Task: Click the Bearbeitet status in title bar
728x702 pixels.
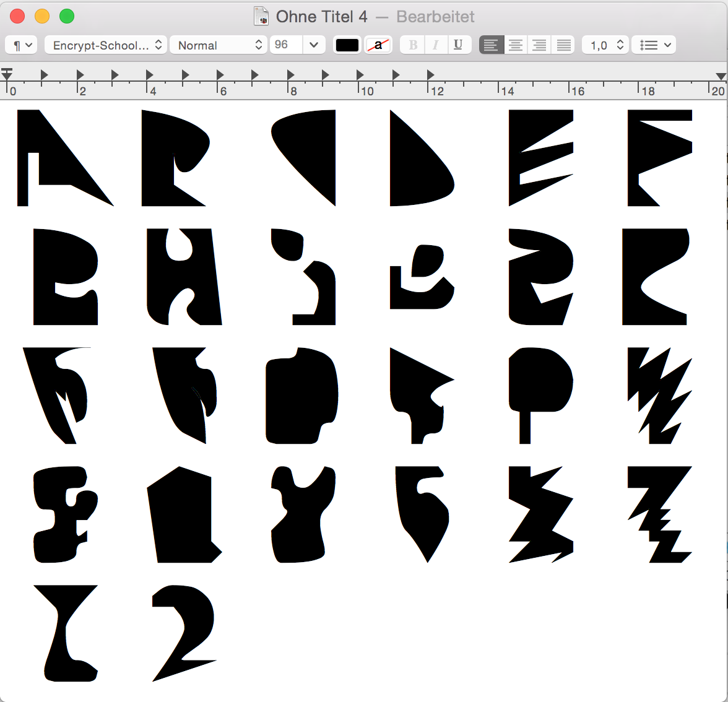Action: click(x=435, y=17)
